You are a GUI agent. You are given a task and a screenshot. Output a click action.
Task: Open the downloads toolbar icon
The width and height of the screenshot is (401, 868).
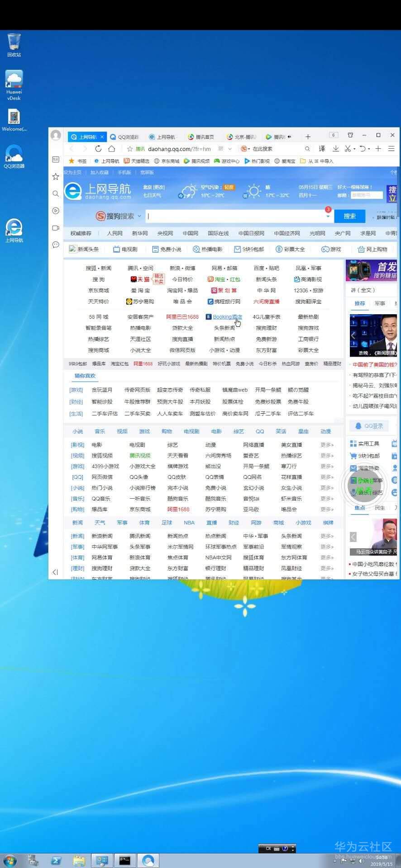click(x=335, y=149)
